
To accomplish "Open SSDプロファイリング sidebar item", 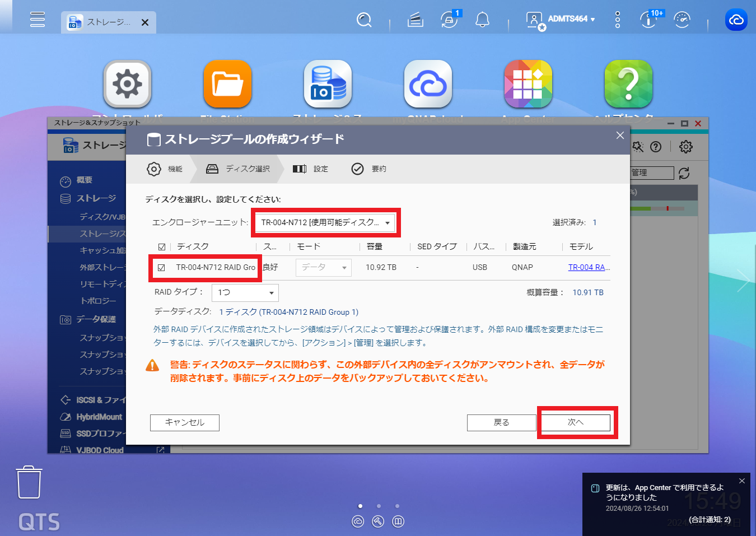I will [x=101, y=434].
